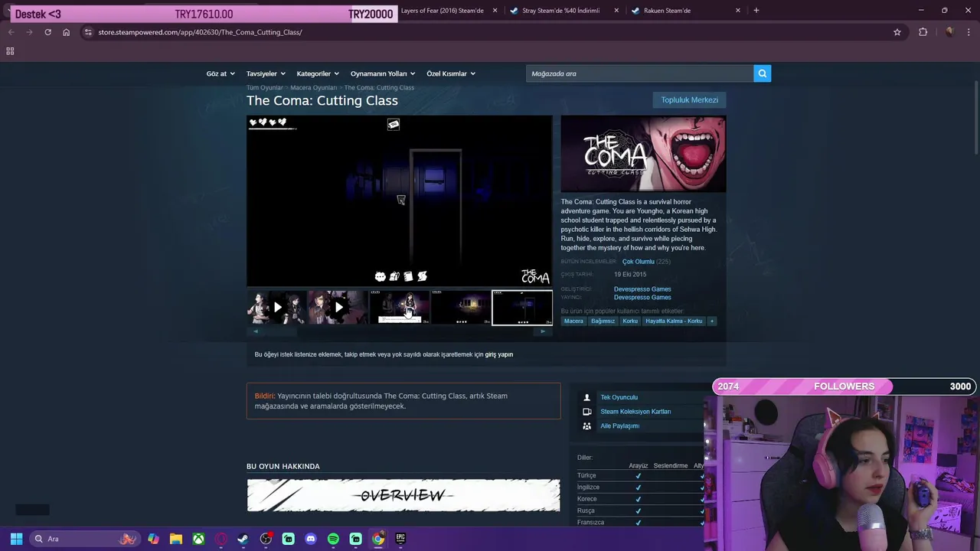Image resolution: width=980 pixels, height=551 pixels.
Task: Click the Steam trading cards icon
Action: (586, 412)
